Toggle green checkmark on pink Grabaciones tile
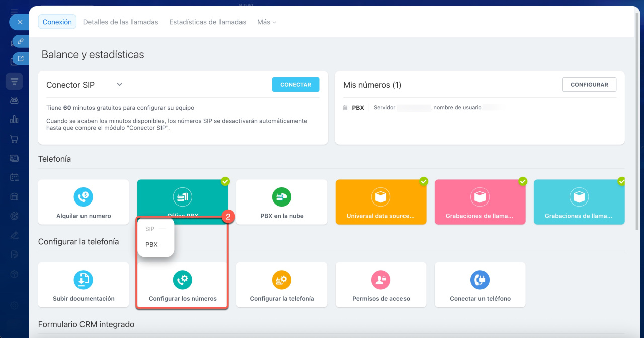The height and width of the screenshot is (338, 644). [x=523, y=181]
